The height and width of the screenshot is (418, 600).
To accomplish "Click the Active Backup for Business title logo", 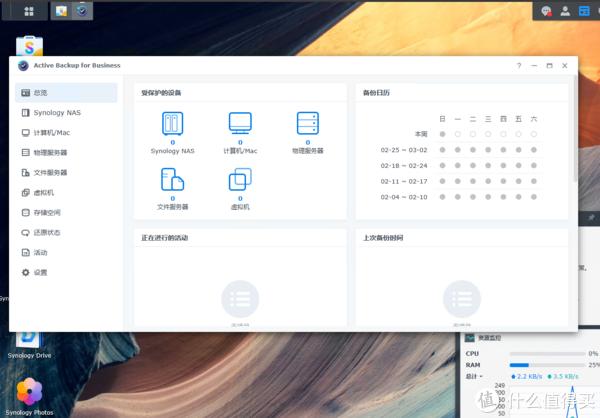I will coord(23,65).
